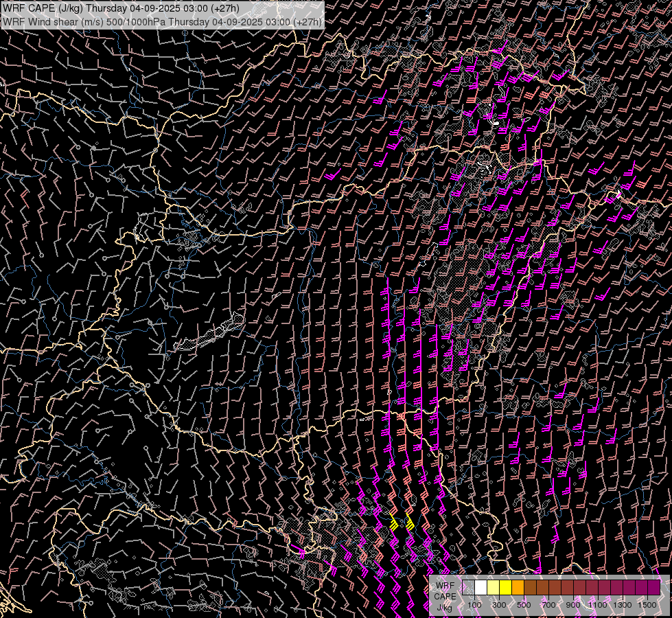
Task: Click the WRF CAPE J/kg legend caption
Action: pyautogui.click(x=445, y=597)
